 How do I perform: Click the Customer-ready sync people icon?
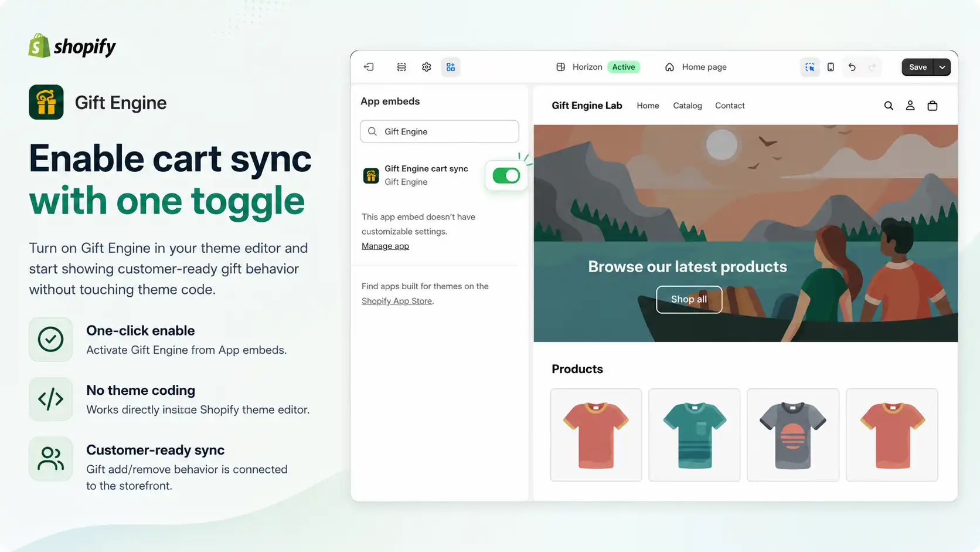(51, 459)
